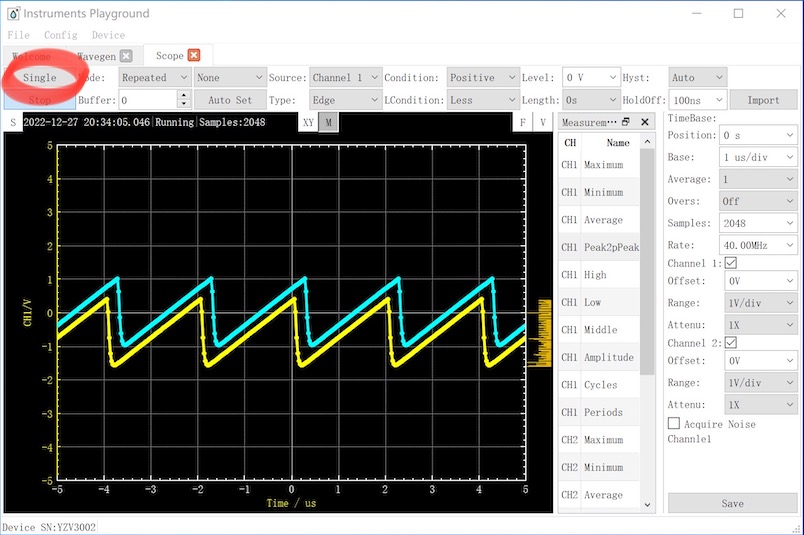
Task: Click the F button above the plot
Action: tap(522, 122)
